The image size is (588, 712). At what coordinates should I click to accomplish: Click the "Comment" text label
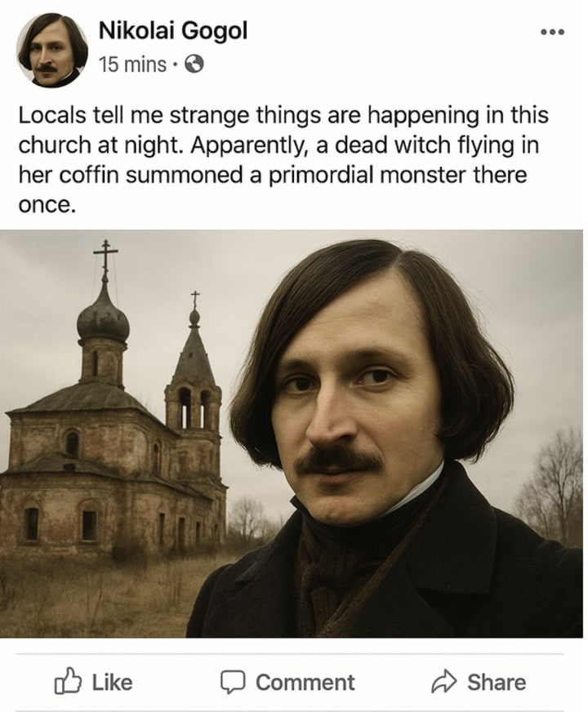(x=305, y=683)
